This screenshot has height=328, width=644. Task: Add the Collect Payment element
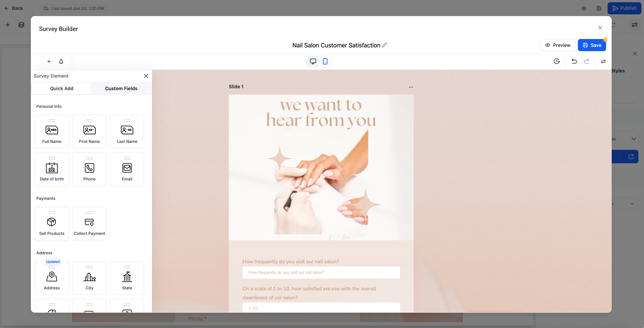[x=89, y=223]
